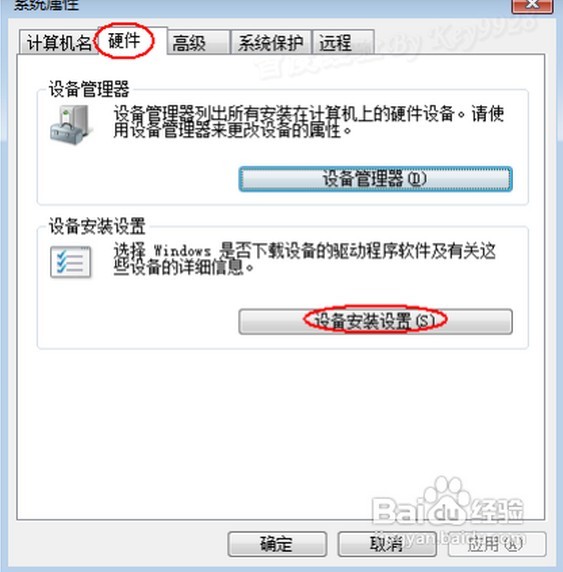Click the 系统属性 title bar text
The height and width of the screenshot is (572, 563).
(x=46, y=5)
